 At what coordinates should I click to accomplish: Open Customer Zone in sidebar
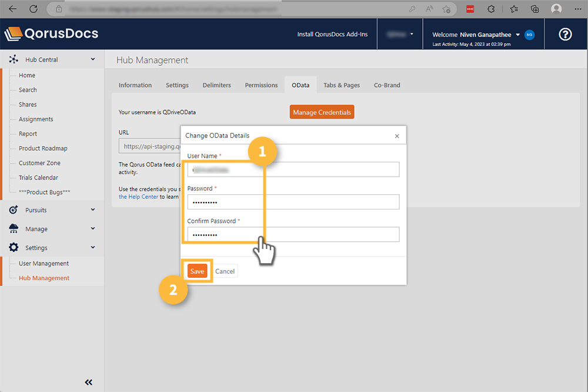click(40, 164)
